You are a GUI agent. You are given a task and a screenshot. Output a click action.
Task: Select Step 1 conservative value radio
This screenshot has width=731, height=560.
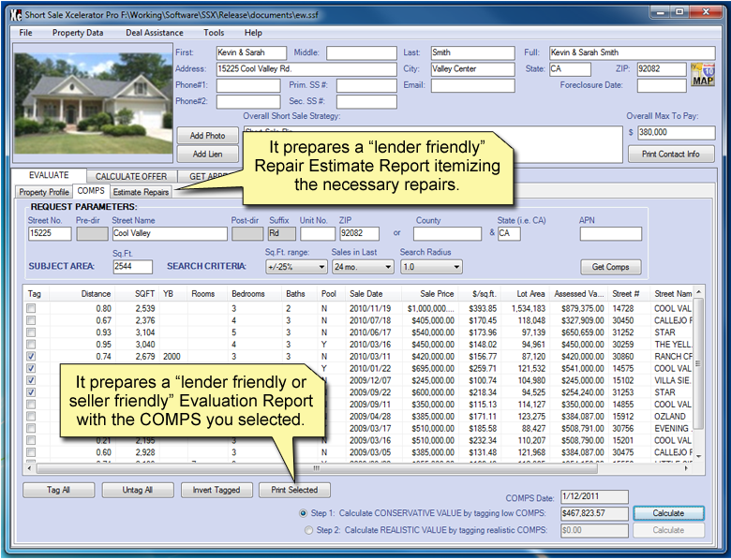304,513
